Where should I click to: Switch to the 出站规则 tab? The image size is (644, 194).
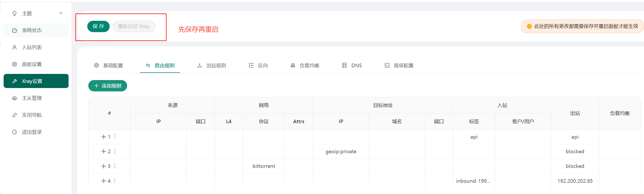click(212, 65)
